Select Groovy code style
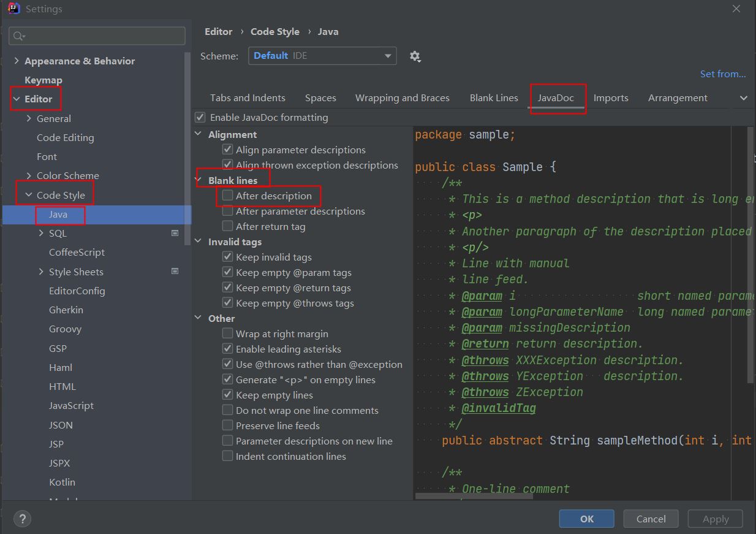This screenshot has height=534, width=756. click(65, 329)
